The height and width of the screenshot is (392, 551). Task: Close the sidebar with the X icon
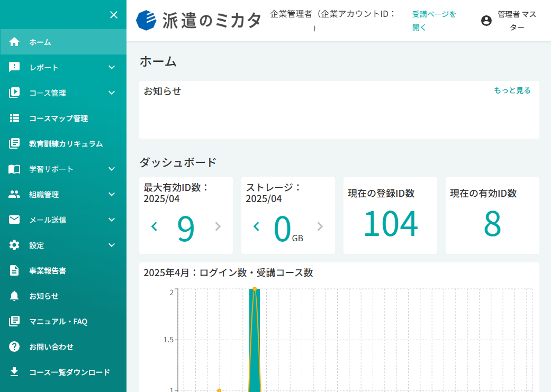[113, 15]
